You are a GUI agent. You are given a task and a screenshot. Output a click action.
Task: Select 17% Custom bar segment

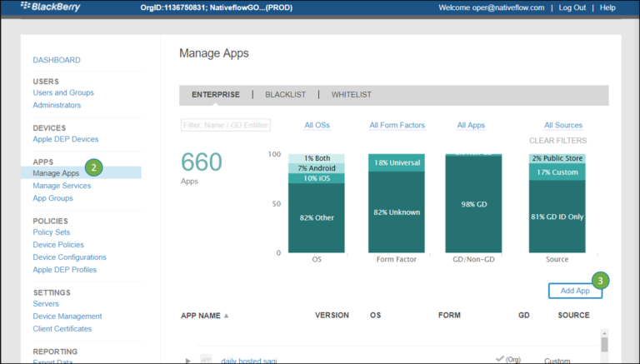(557, 172)
